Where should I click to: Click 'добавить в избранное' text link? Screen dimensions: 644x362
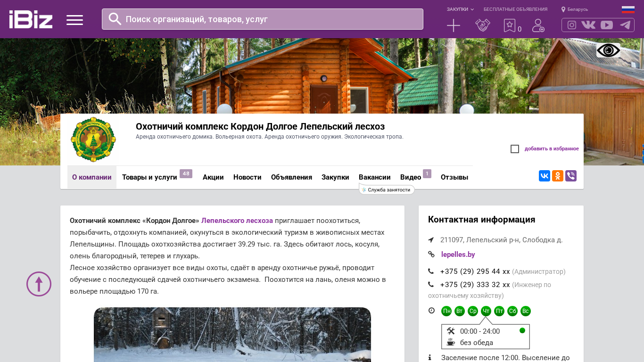tap(552, 149)
